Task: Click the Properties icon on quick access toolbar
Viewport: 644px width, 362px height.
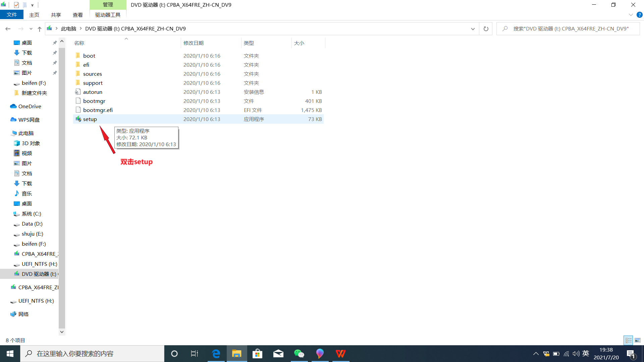Action: (x=16, y=5)
